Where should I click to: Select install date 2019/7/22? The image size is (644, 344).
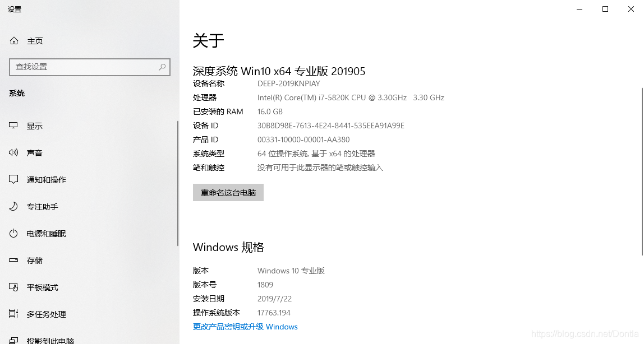[275, 299]
